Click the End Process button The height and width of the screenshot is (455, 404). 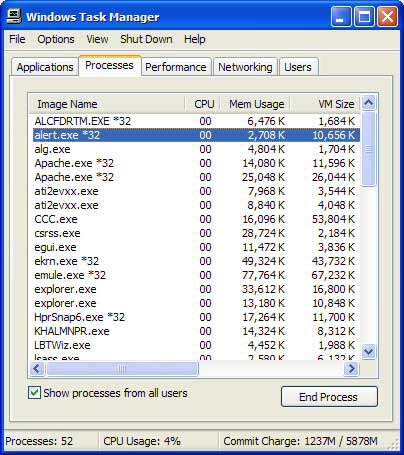(329, 397)
